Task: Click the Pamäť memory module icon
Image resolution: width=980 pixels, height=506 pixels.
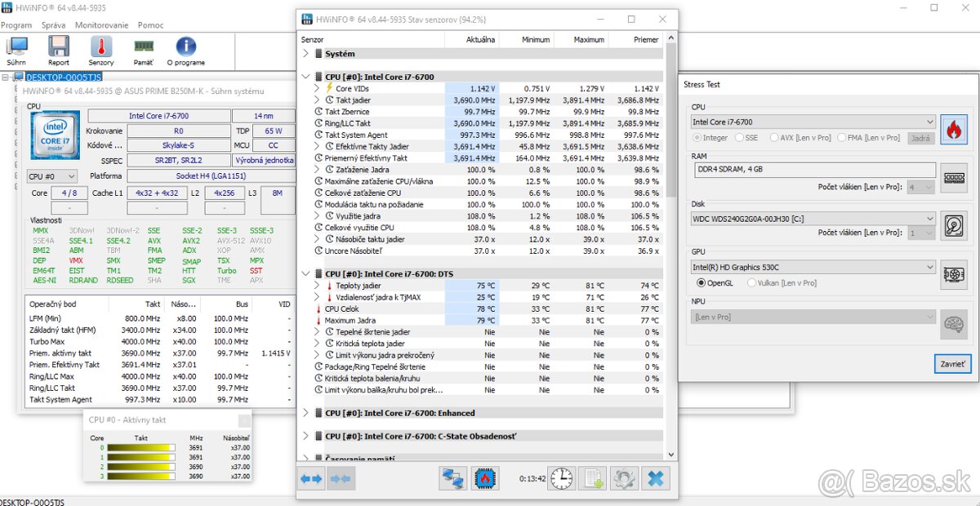Action: (x=144, y=51)
